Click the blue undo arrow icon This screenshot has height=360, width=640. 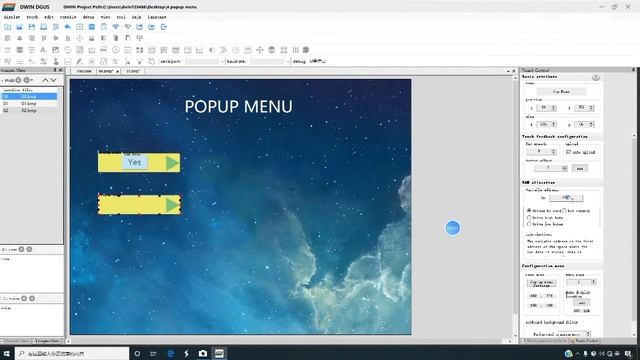pyautogui.click(x=68, y=27)
